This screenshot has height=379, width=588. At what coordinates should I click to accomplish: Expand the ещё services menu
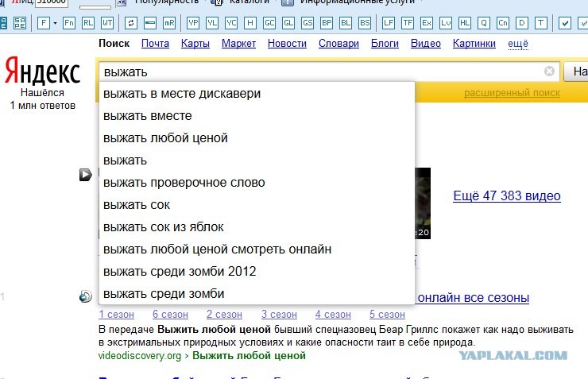click(x=518, y=44)
